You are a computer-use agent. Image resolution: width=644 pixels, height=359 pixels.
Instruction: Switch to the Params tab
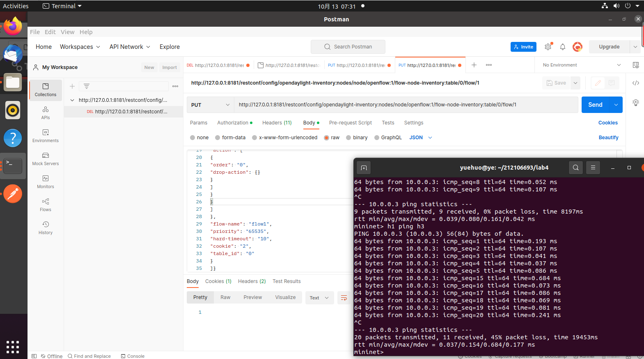(199, 123)
